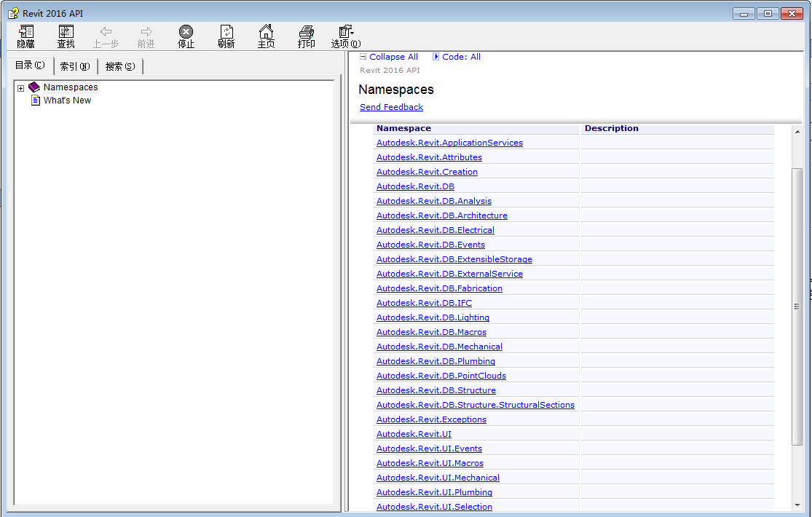Click the Revit 2016 API title bar help icon
Screen dimensions: 812x517
click(13, 13)
